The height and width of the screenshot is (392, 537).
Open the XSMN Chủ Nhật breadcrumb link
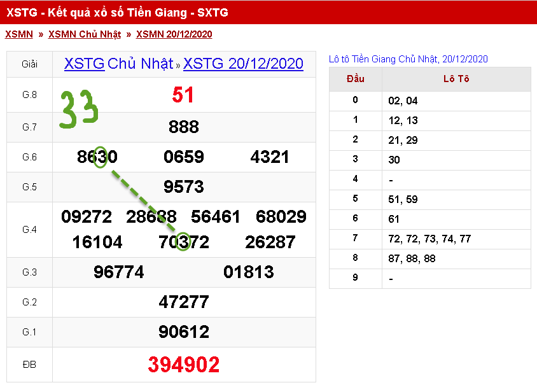click(x=85, y=34)
